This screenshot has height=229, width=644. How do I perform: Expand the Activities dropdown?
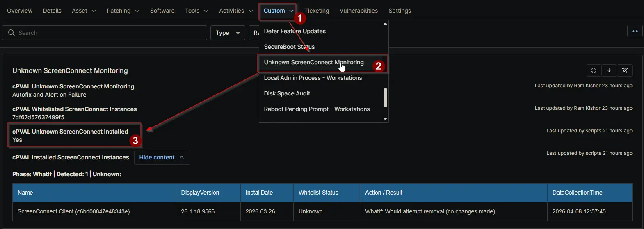(236, 11)
